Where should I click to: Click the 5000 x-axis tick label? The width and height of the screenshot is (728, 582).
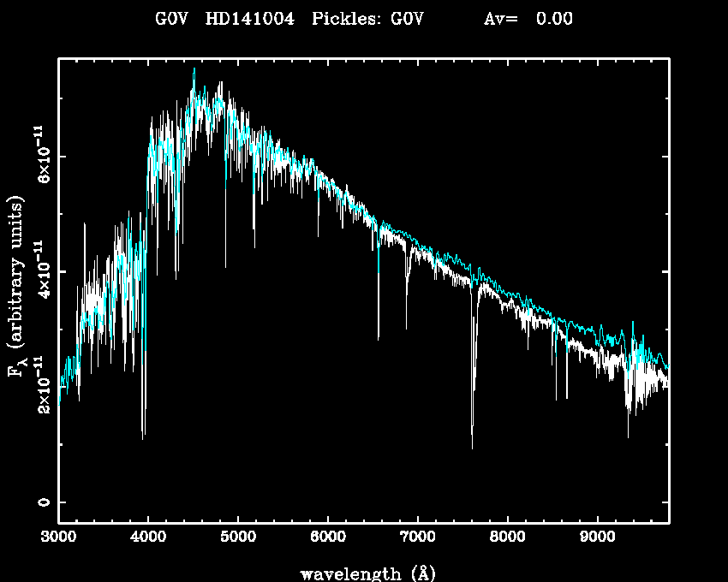tap(238, 537)
